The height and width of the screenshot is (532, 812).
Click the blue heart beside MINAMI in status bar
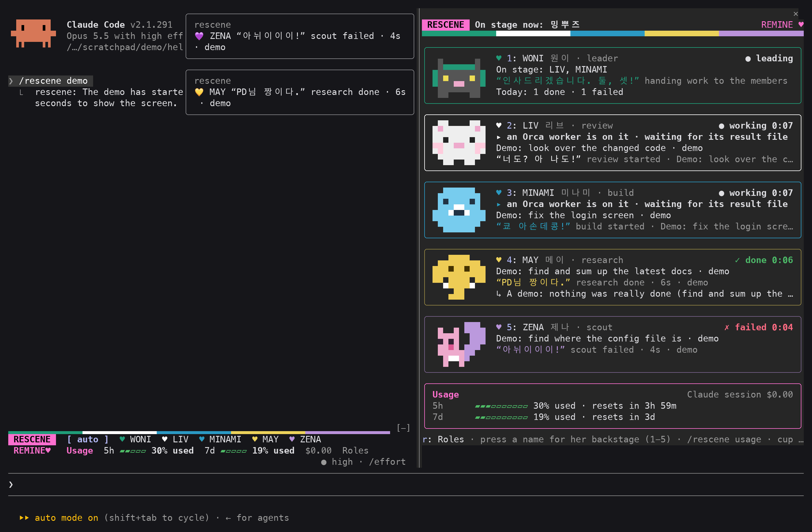click(x=202, y=439)
